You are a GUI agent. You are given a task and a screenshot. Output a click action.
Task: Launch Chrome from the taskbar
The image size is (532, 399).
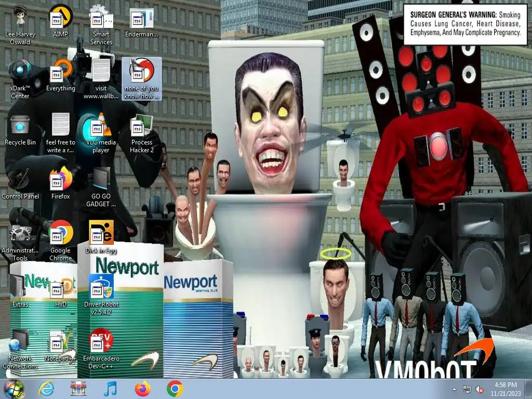click(x=175, y=389)
